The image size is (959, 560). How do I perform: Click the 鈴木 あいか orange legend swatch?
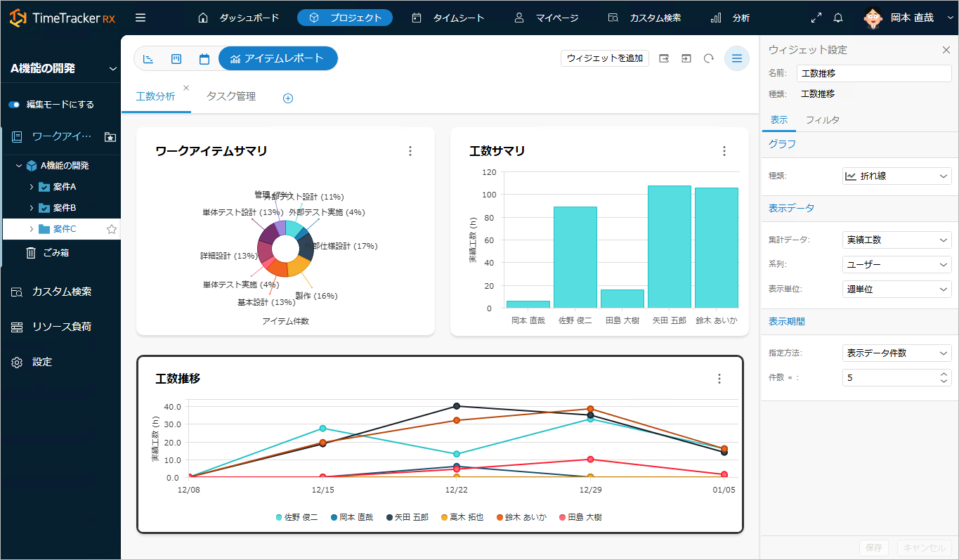[x=500, y=517]
